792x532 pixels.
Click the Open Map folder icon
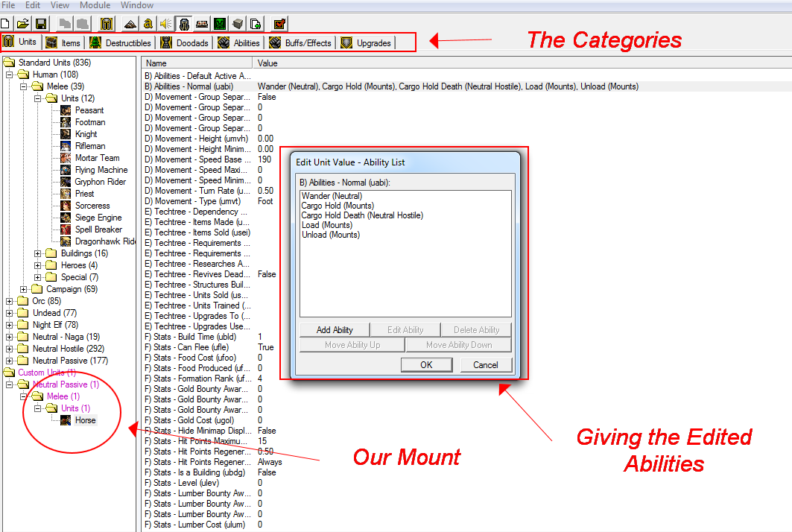(x=23, y=24)
